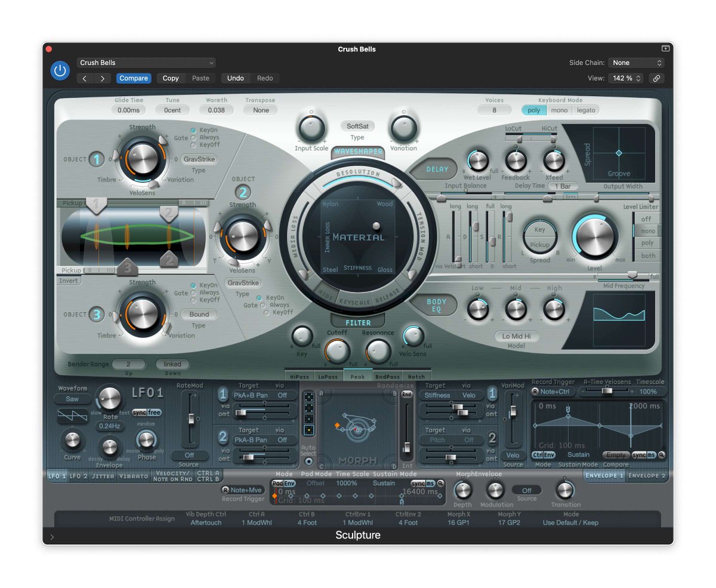Toggle Object 3 number button
This screenshot has width=716, height=588.
97,315
